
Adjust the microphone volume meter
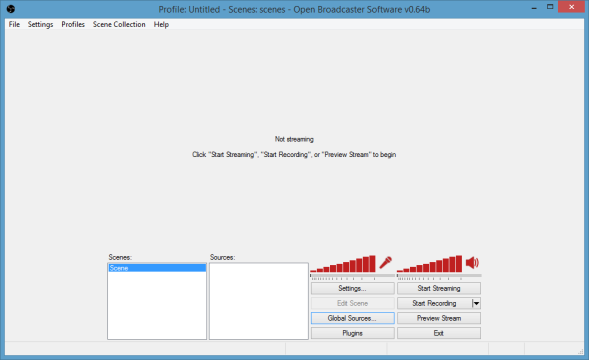343,264
